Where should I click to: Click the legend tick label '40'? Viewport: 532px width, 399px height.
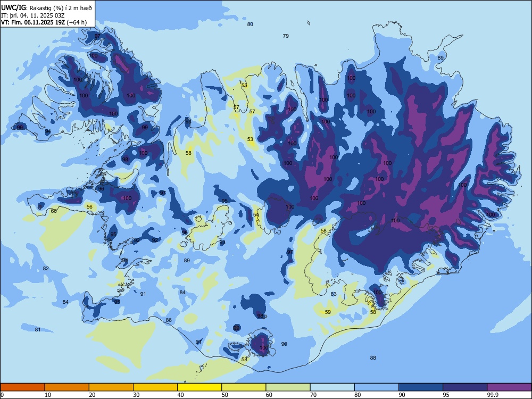(x=180, y=395)
